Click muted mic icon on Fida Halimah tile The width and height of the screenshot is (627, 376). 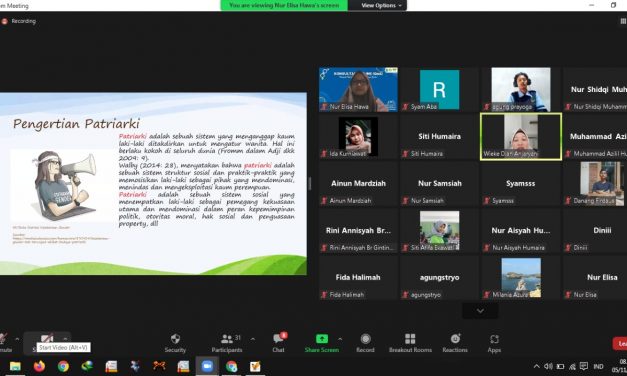[x=324, y=295]
